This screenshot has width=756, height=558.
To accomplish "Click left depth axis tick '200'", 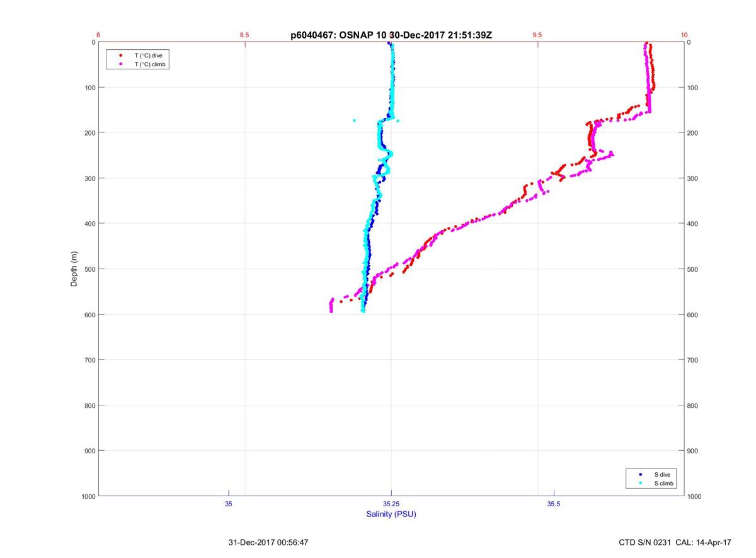I will click(89, 133).
